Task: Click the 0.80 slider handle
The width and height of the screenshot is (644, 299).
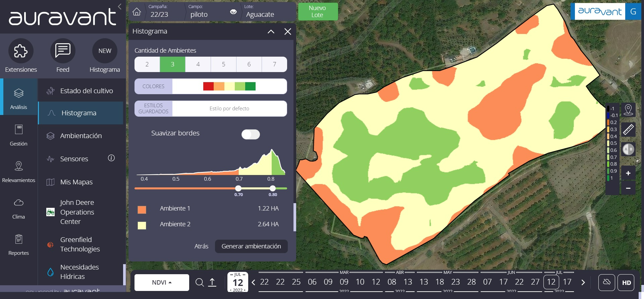Action: coord(273,188)
